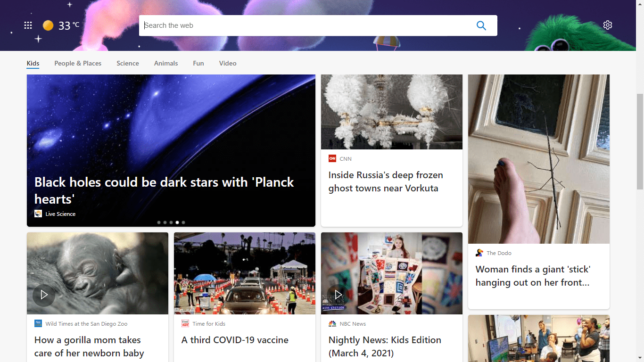Image resolution: width=644 pixels, height=362 pixels.
Task: Jump to the first carousel dot
Action: click(159, 222)
